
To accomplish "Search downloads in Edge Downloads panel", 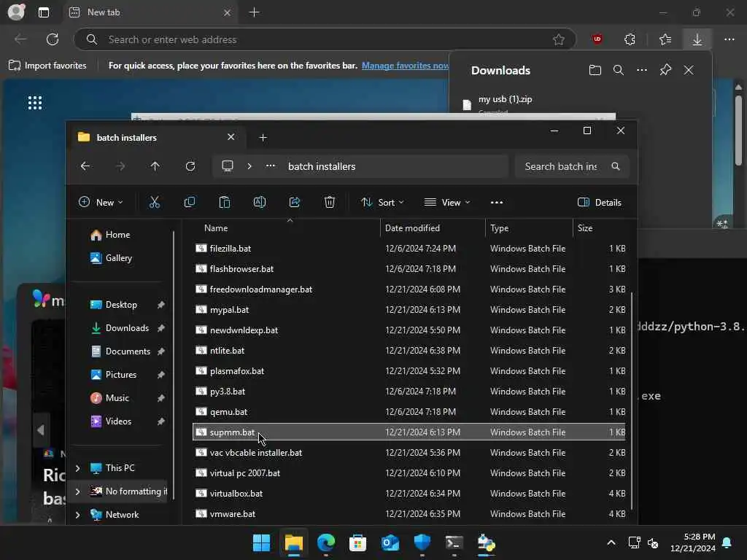I will pos(619,71).
